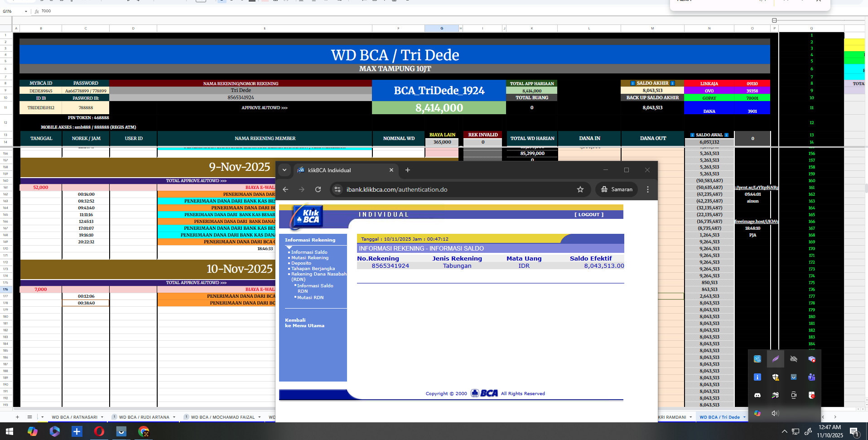Open Chrome from the taskbar
Viewport: 868px width, 440px height.
[x=144, y=431]
